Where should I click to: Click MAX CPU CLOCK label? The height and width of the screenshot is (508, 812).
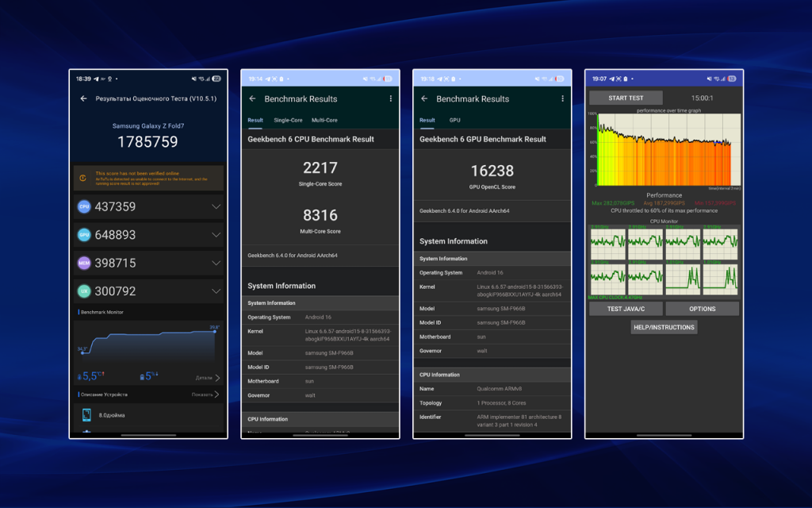615,298
